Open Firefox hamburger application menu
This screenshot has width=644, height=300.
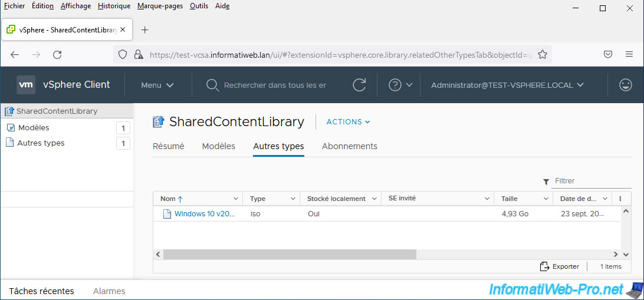click(x=629, y=54)
